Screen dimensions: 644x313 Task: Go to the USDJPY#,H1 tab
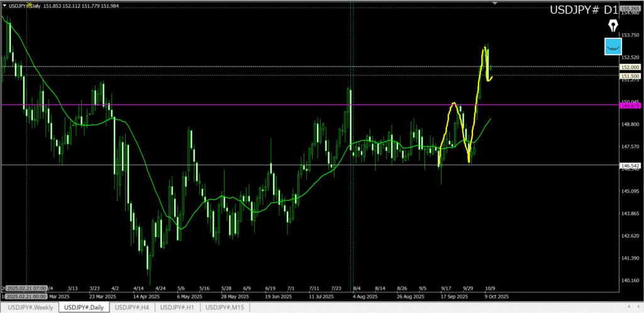point(179,307)
